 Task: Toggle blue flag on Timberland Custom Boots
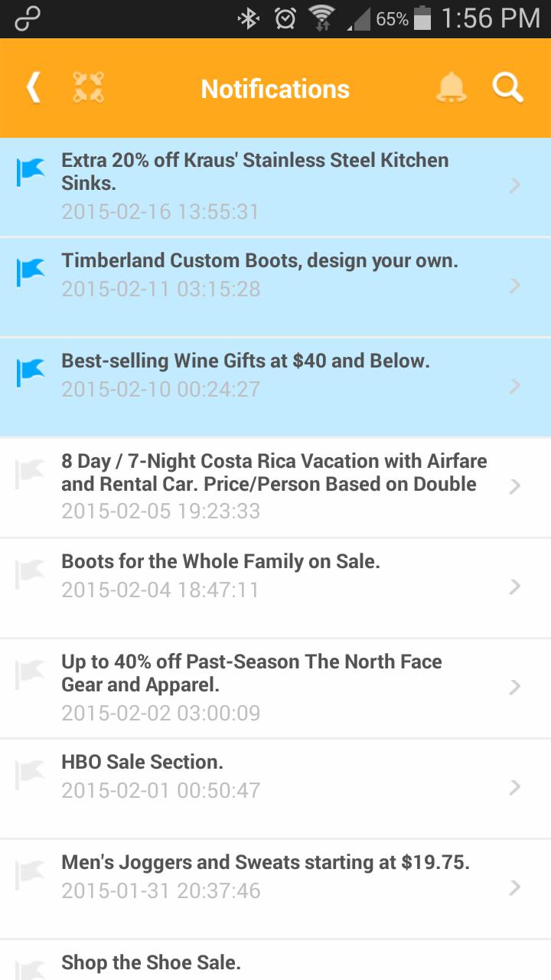pos(31,272)
